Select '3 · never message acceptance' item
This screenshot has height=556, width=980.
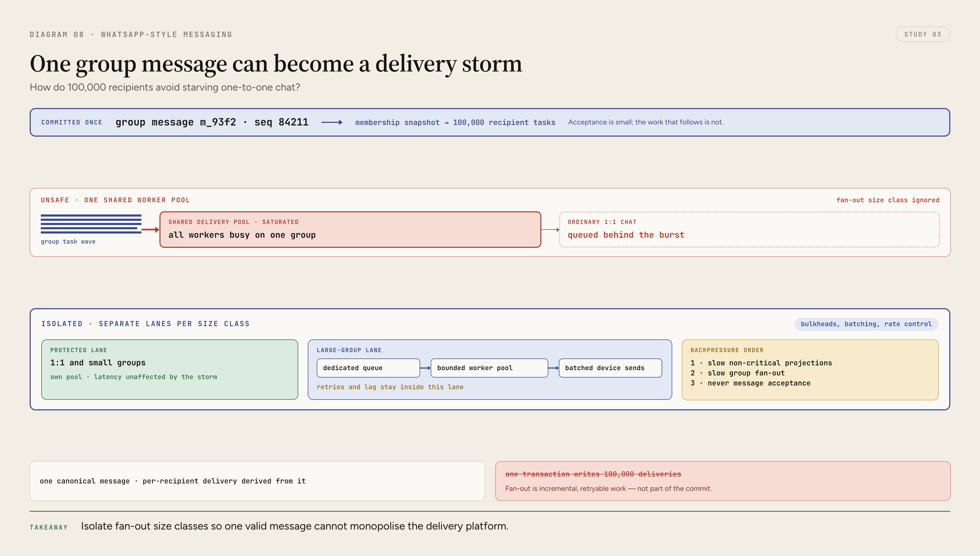point(750,383)
